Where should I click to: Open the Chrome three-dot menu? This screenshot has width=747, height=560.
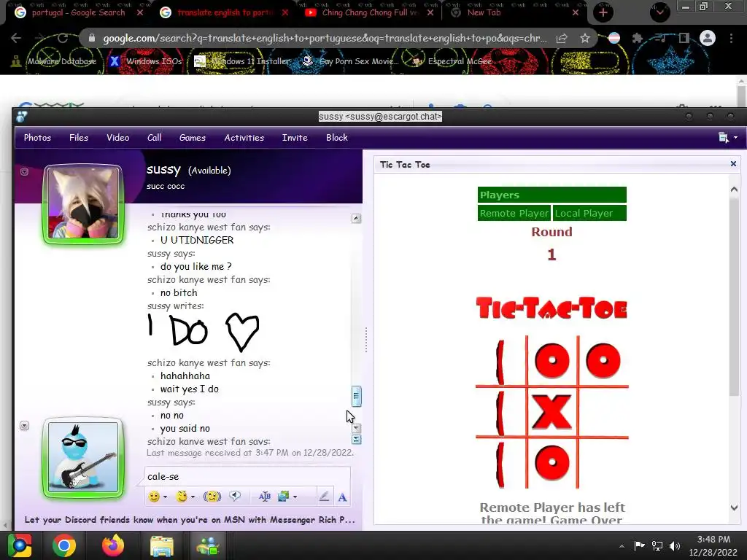click(x=731, y=38)
